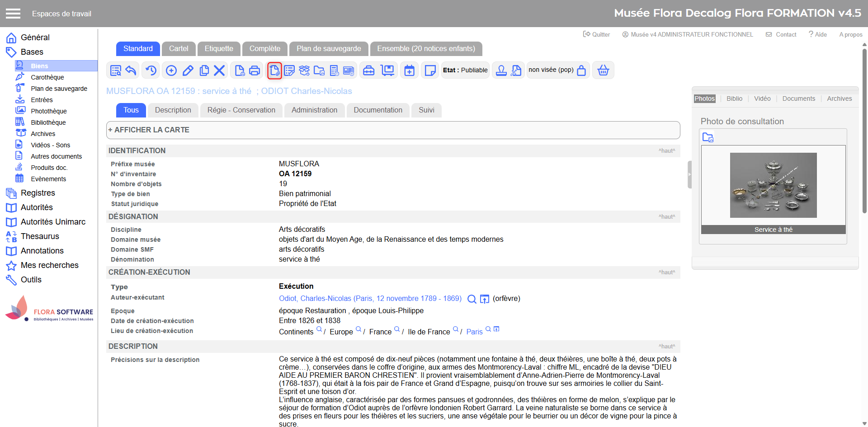
Task: Toggle the right panel collapse handle
Action: click(689, 174)
